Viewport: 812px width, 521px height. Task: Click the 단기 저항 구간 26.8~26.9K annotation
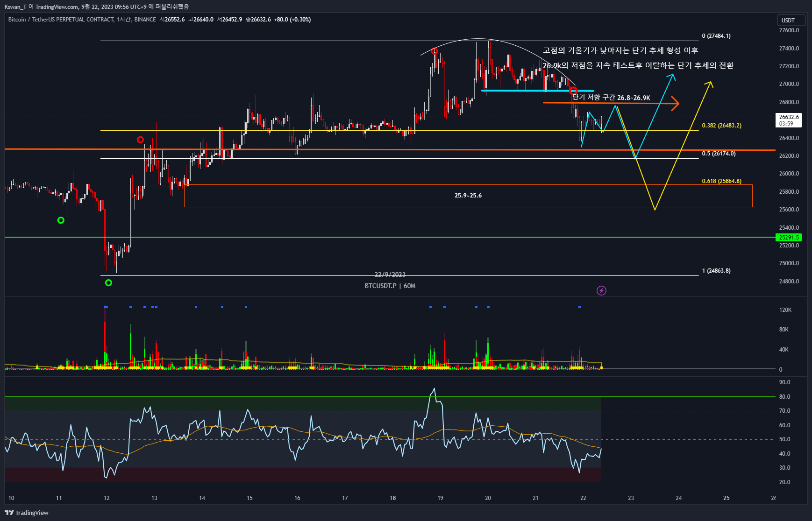612,98
